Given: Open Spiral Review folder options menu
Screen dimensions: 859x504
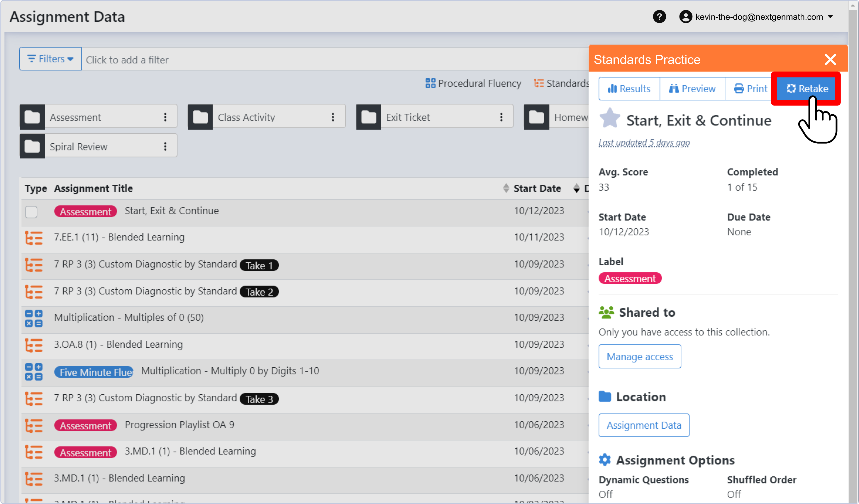Looking at the screenshot, I should coord(165,147).
